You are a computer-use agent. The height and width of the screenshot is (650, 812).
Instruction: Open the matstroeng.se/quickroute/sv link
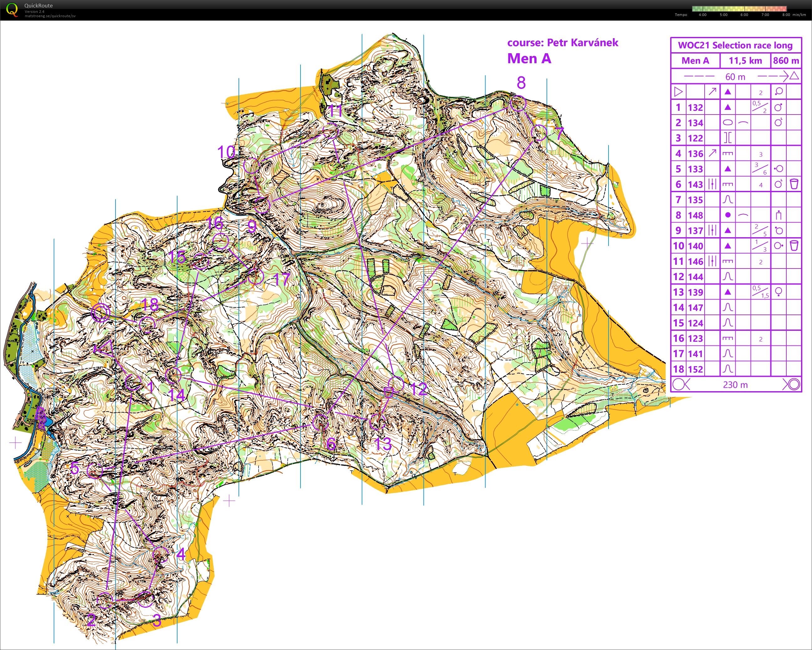tap(50, 16)
